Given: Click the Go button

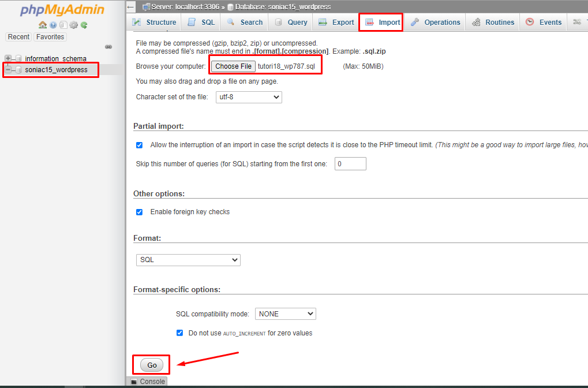Looking at the screenshot, I should point(152,365).
